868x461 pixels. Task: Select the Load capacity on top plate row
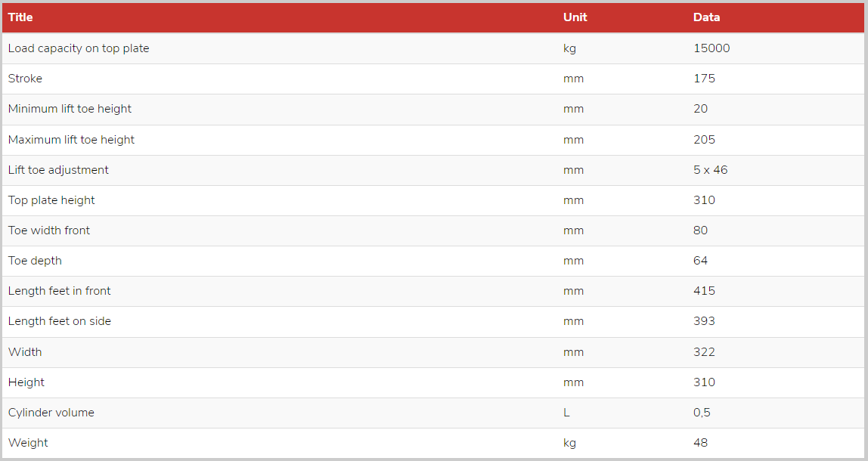coord(433,48)
